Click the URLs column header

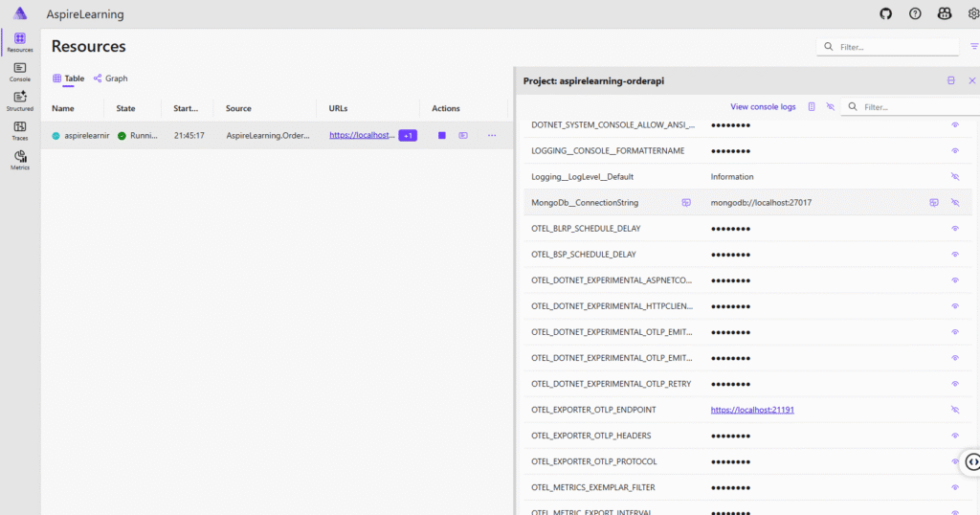[x=338, y=108]
